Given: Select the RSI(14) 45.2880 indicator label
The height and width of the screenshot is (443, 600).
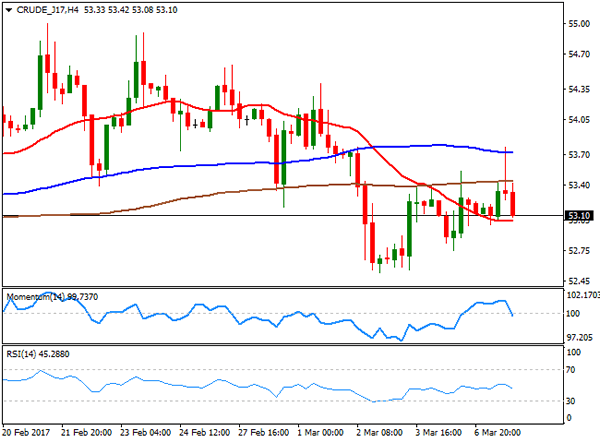Looking at the screenshot, I should click(38, 354).
